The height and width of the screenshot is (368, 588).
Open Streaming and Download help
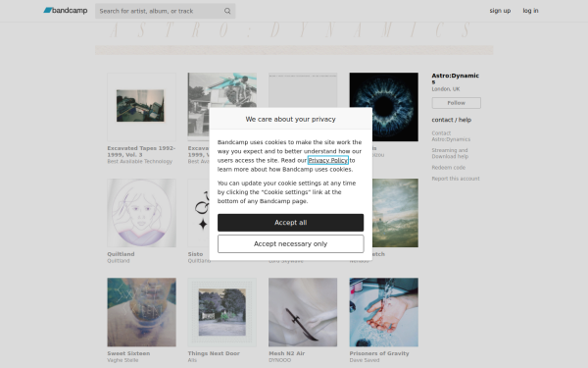450,153
